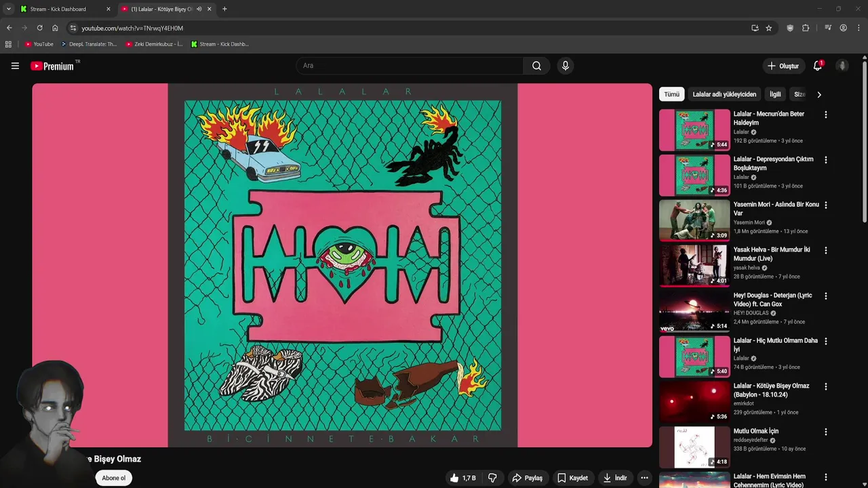Open the bookmarks bar apps grid

pyautogui.click(x=8, y=44)
